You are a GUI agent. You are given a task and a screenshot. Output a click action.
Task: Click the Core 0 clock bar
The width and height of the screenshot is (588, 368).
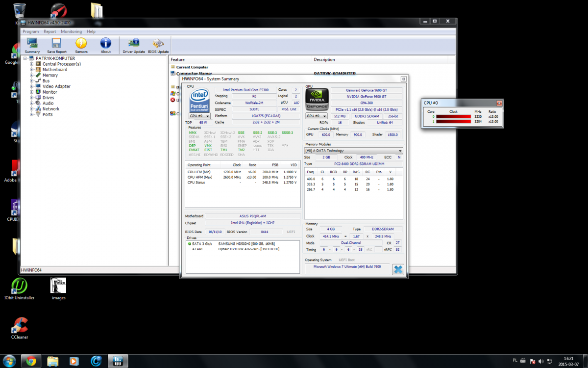tap(453, 117)
